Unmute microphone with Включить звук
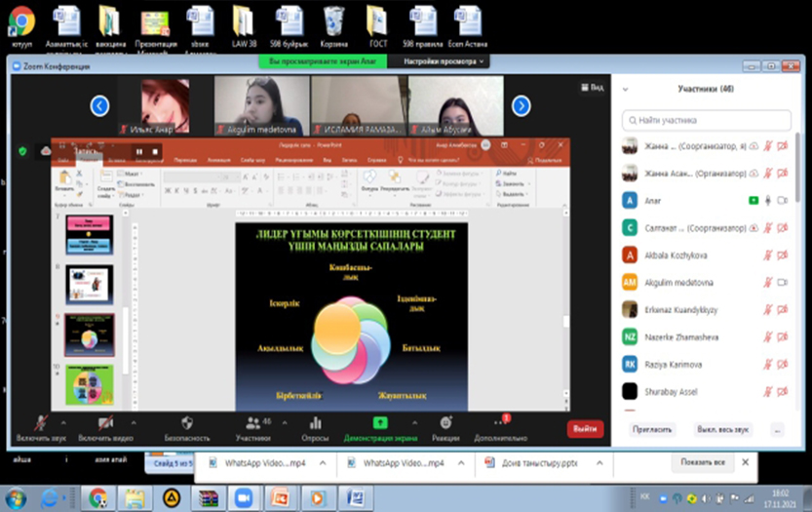 [41, 423]
